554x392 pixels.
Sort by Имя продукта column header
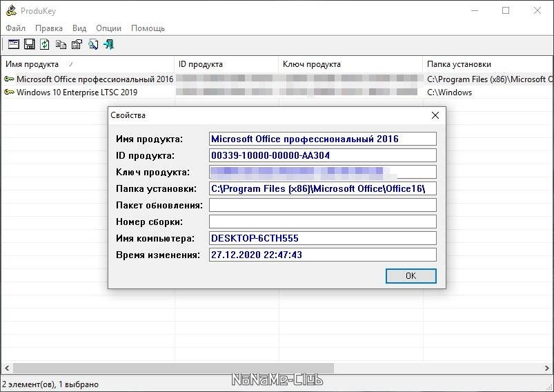pyautogui.click(x=88, y=64)
